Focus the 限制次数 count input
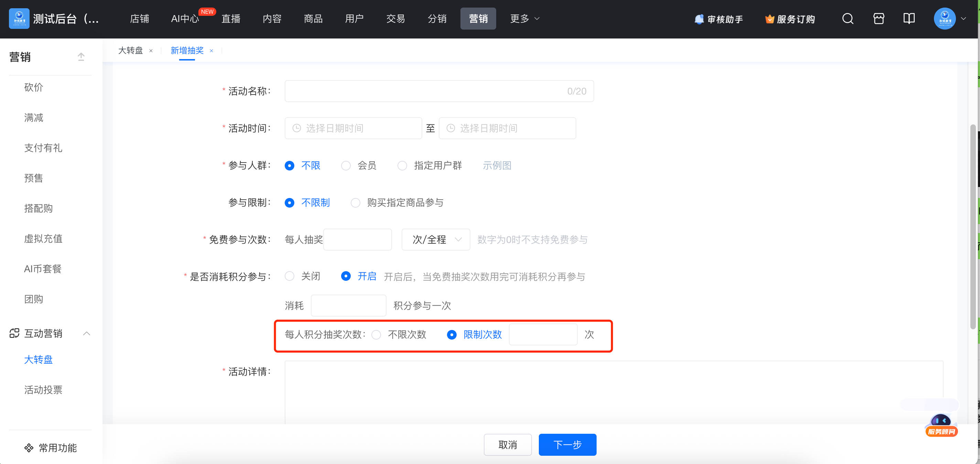 tap(543, 335)
